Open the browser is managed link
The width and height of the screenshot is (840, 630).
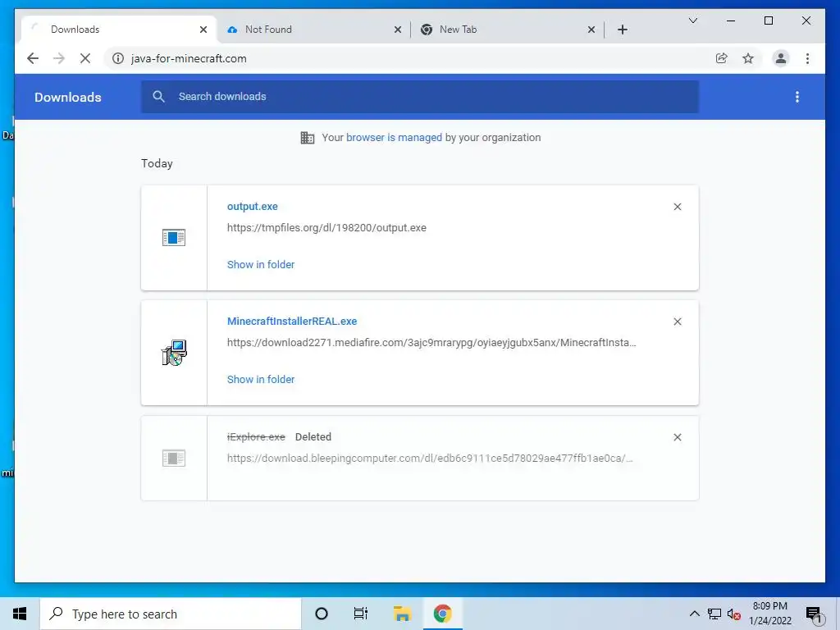click(394, 138)
